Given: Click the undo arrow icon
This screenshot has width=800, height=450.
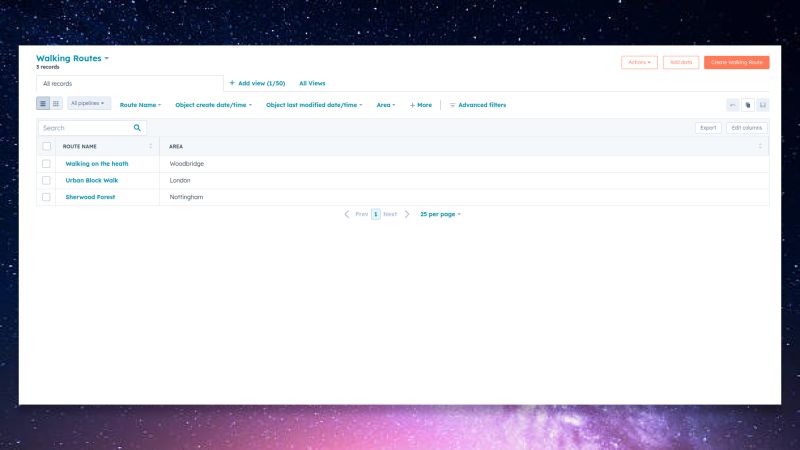Looking at the screenshot, I should tap(733, 105).
